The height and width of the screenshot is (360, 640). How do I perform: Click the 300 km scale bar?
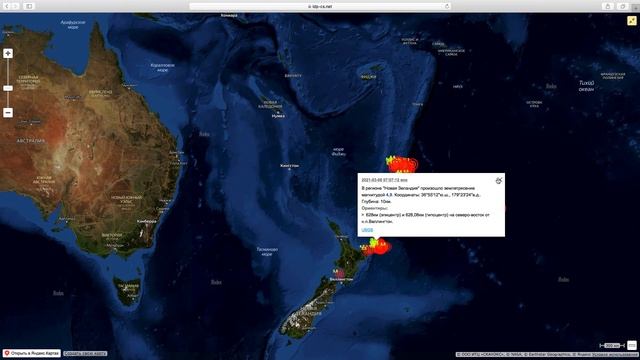tap(611, 345)
